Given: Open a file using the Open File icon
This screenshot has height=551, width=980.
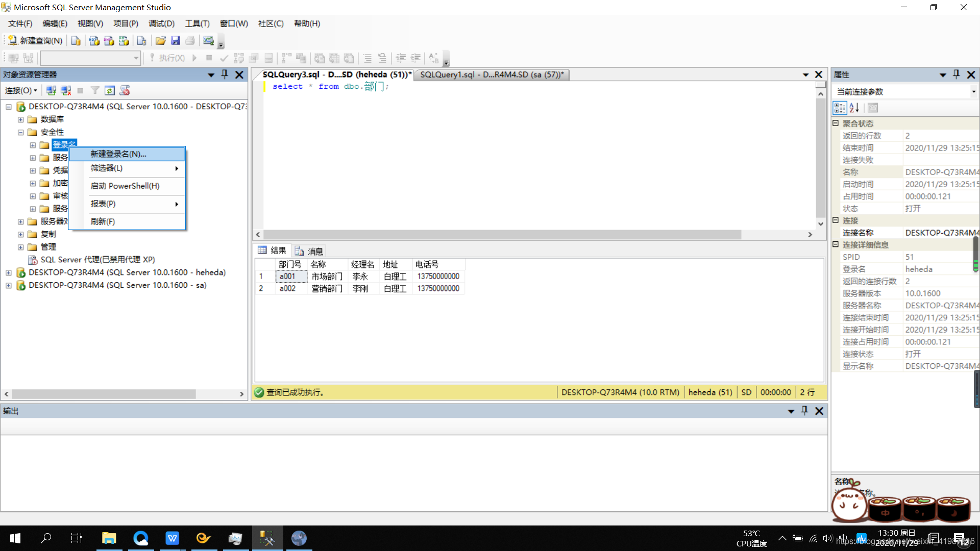Looking at the screenshot, I should pyautogui.click(x=161, y=40).
